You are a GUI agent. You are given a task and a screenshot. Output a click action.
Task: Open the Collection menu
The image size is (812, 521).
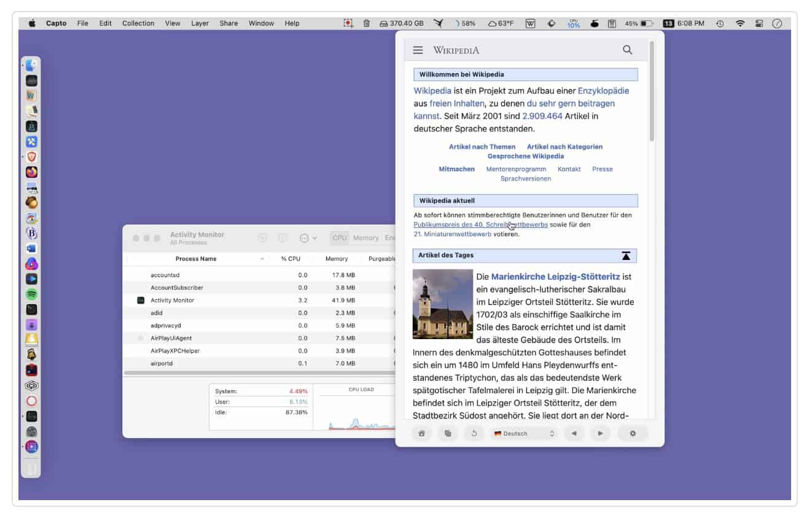(138, 23)
